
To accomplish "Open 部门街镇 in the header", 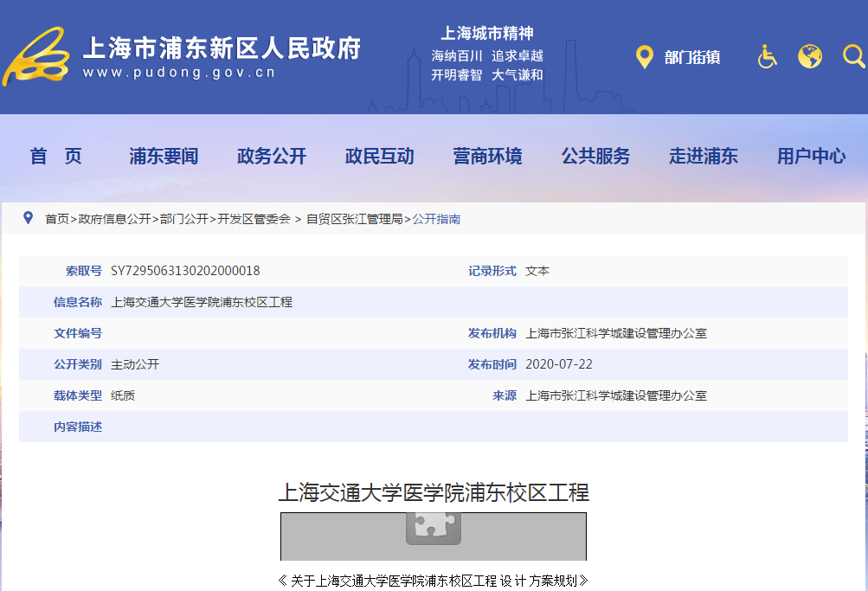I will click(x=692, y=57).
